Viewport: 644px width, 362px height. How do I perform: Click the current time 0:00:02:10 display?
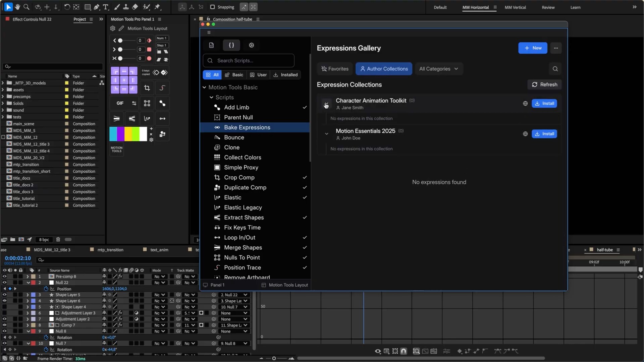(18, 258)
